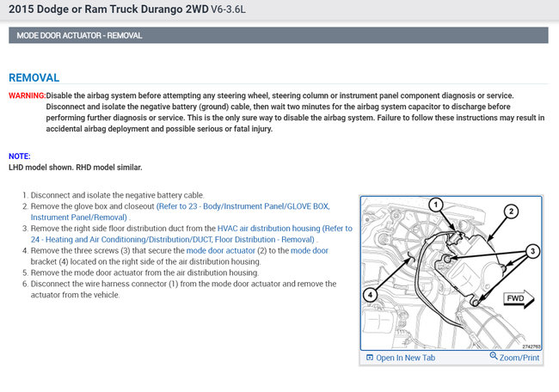This screenshot has height=392, width=559.
Task: Click step 5 'Remove the mode door actuator' text
Action: tap(144, 273)
